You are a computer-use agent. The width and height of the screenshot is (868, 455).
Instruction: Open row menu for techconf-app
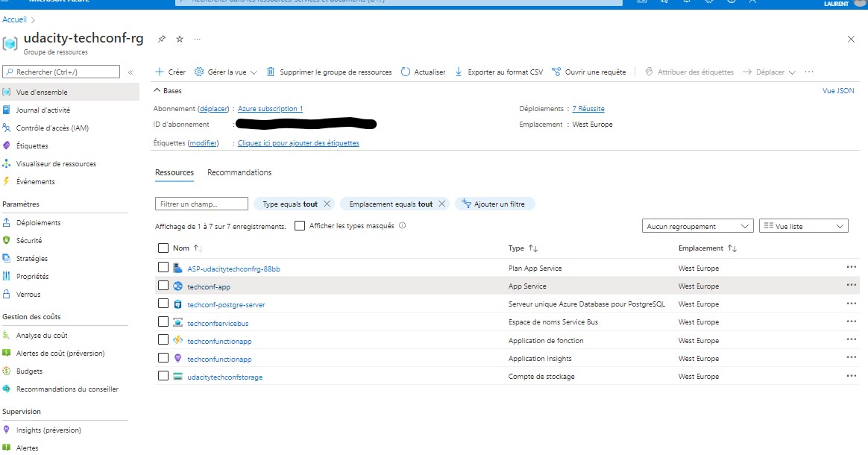[x=852, y=285]
